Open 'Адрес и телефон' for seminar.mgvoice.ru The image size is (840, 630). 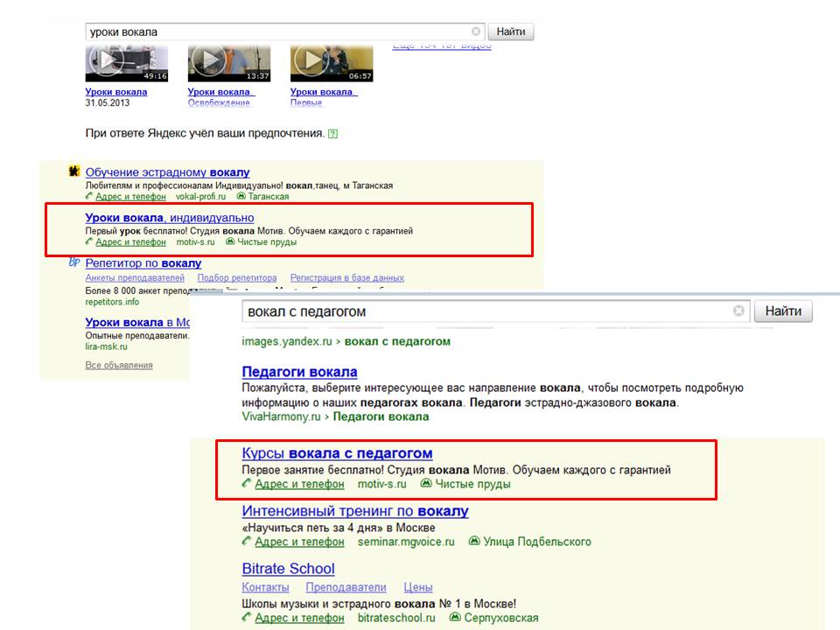tap(299, 542)
